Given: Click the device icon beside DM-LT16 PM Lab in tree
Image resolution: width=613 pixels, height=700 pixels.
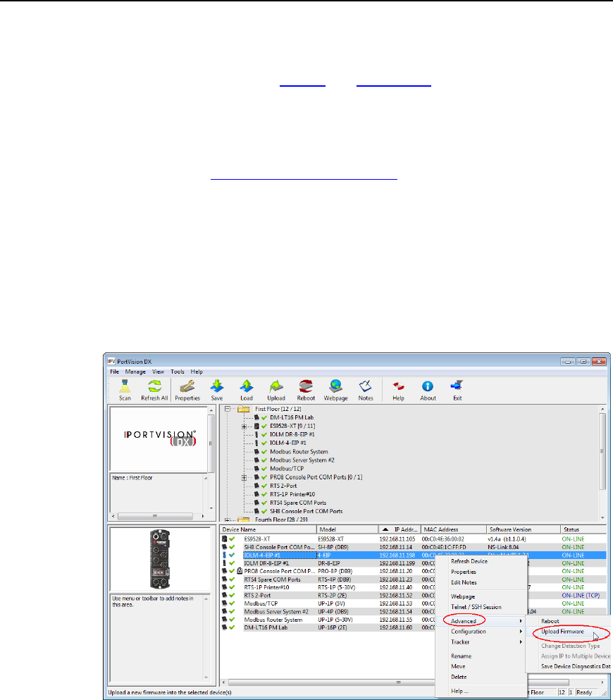Looking at the screenshot, I should pos(256,417).
